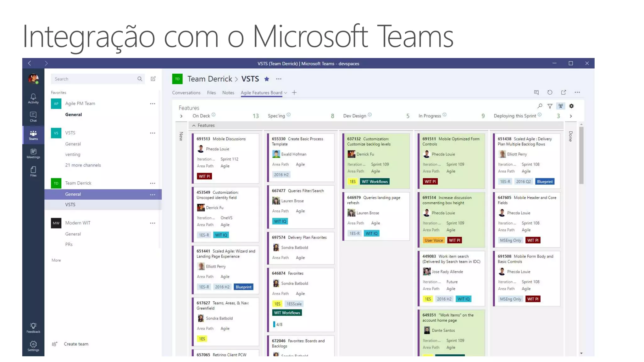
Task: Click the compose new chat icon
Action: [153, 79]
